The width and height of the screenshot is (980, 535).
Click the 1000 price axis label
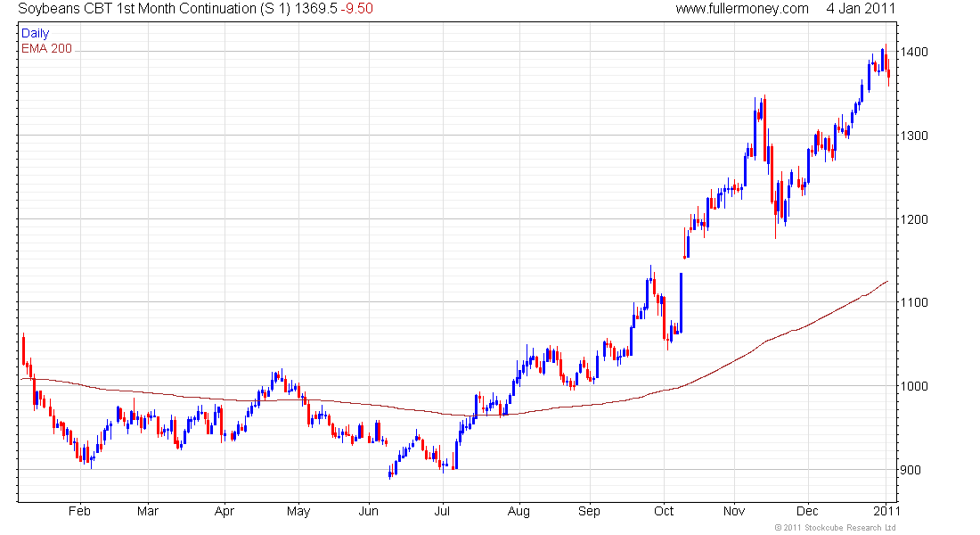click(x=914, y=386)
